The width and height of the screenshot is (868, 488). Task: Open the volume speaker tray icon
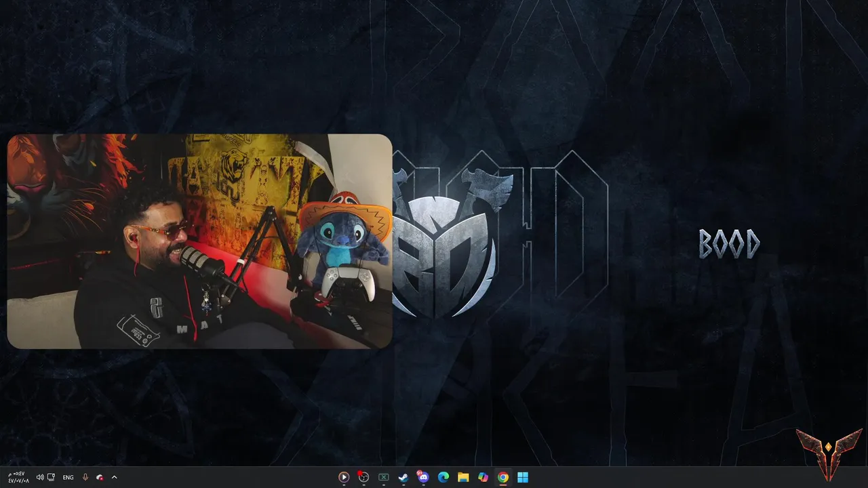click(40, 477)
